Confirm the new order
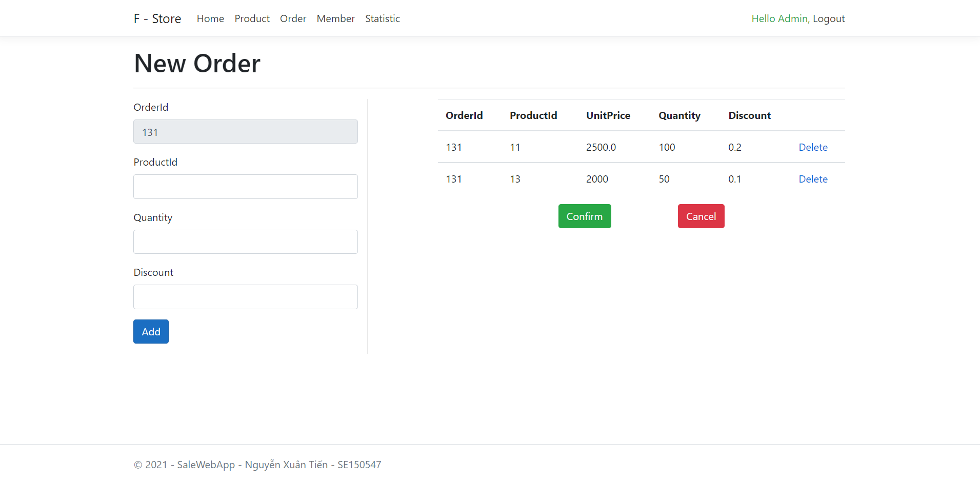Image resolution: width=980 pixels, height=481 pixels. click(x=584, y=216)
